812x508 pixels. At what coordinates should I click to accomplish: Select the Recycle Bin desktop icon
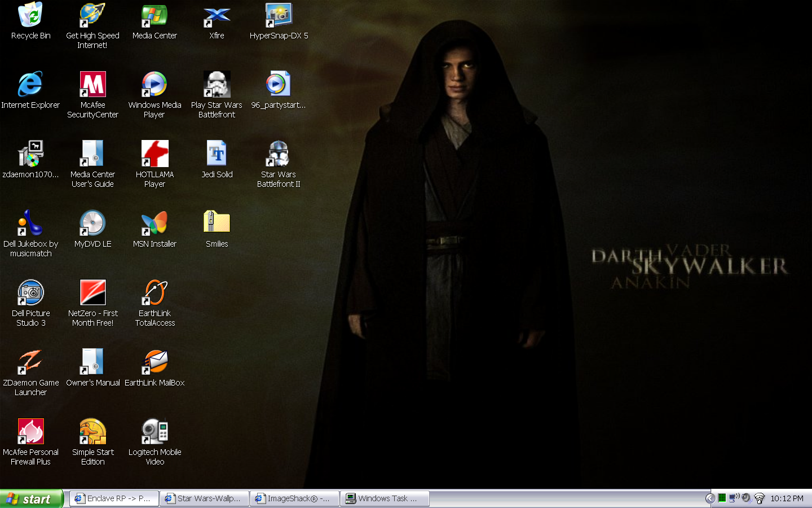click(30, 16)
